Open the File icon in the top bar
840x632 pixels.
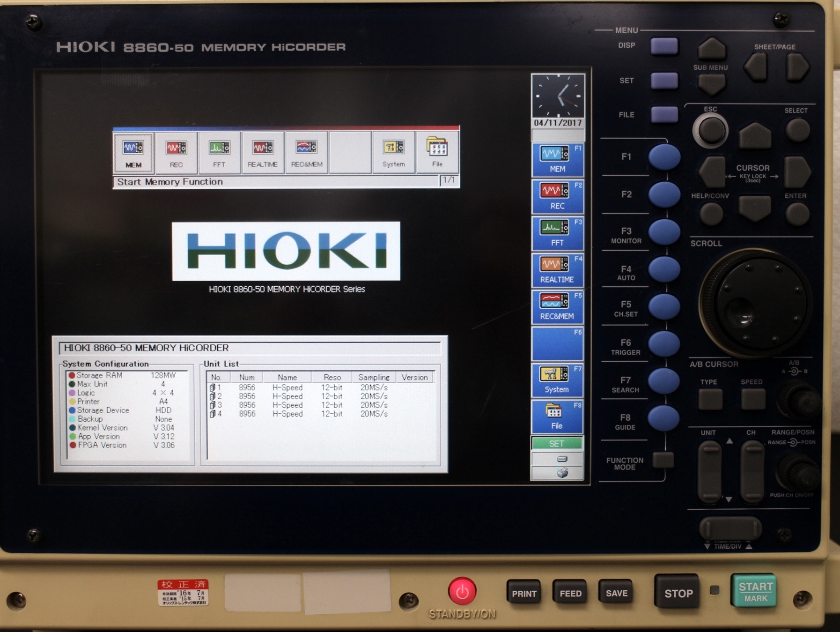(x=437, y=153)
